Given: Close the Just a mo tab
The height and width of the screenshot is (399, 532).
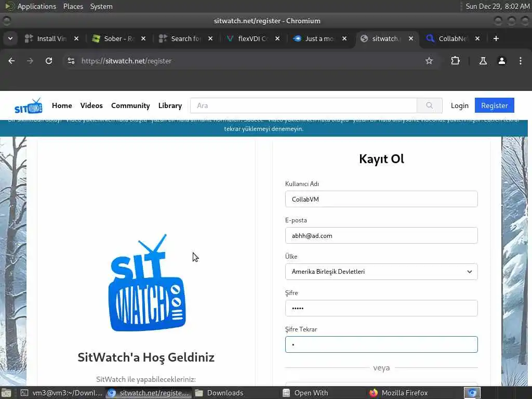Looking at the screenshot, I should tap(344, 38).
